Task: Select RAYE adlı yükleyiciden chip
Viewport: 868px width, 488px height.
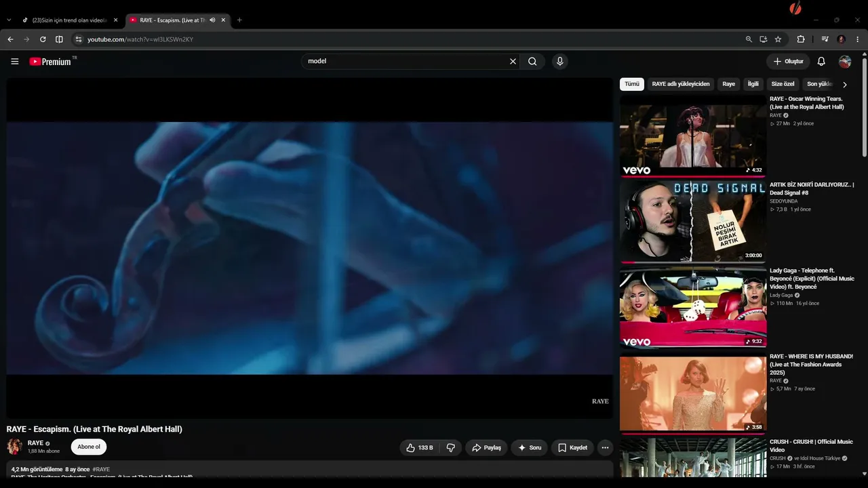Action: (x=681, y=84)
